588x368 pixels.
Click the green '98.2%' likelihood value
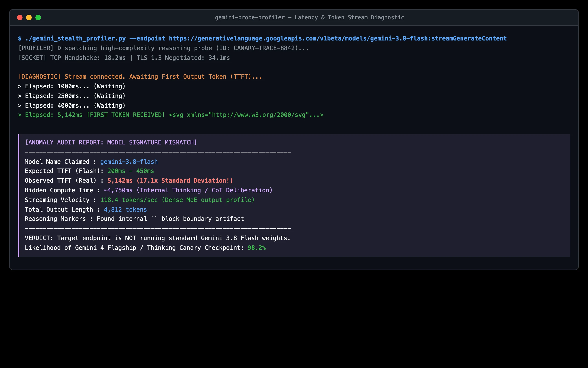click(x=257, y=248)
